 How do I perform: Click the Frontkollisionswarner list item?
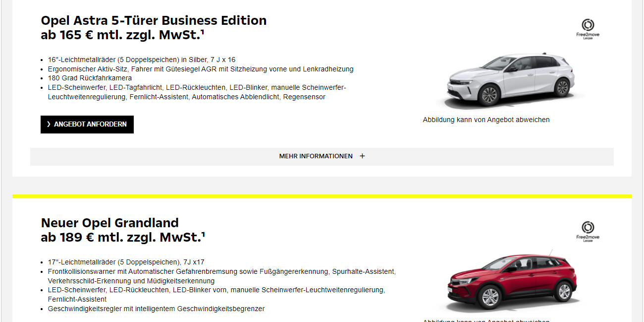[222, 276]
